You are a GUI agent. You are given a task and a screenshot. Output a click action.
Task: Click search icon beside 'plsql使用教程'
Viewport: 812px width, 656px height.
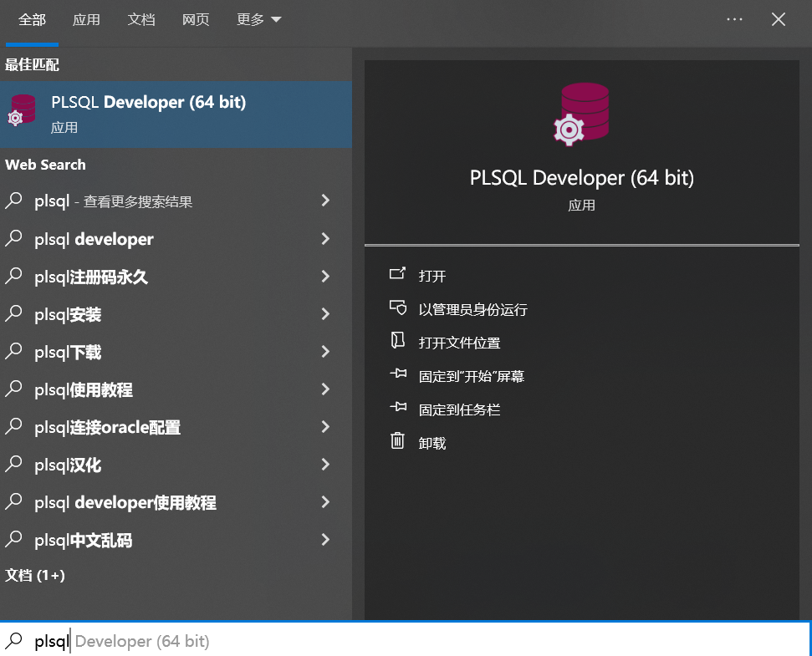pyautogui.click(x=13, y=389)
